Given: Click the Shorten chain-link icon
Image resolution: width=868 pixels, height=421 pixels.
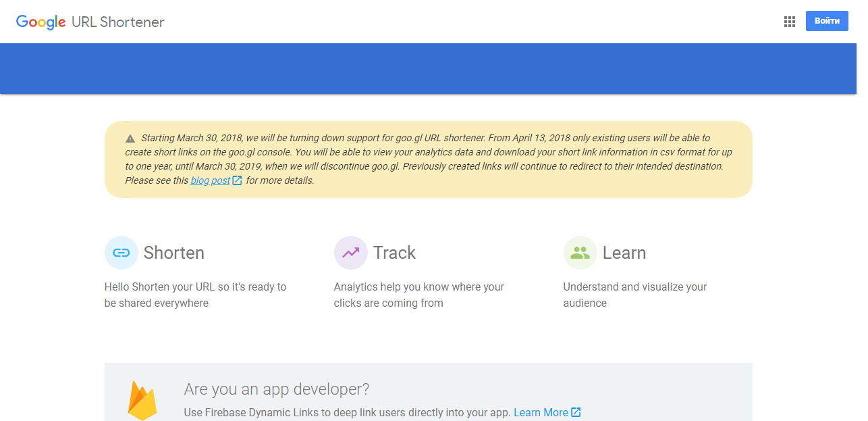Looking at the screenshot, I should tap(121, 253).
